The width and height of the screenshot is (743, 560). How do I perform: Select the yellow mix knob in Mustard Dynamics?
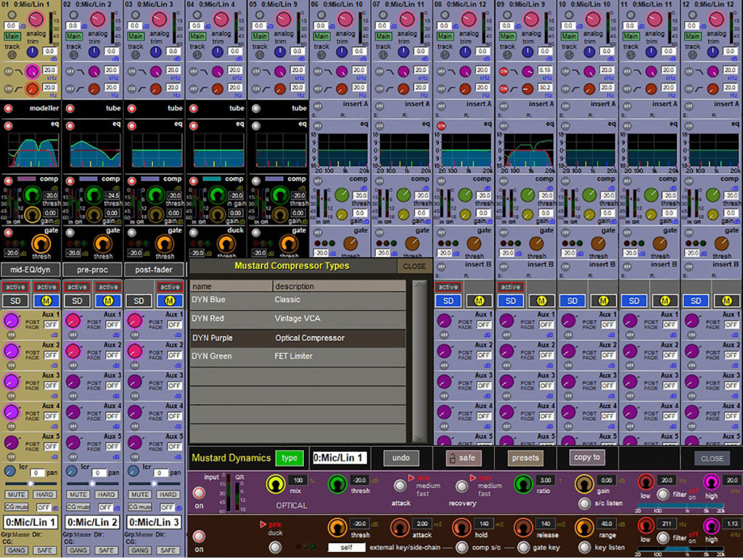click(275, 484)
